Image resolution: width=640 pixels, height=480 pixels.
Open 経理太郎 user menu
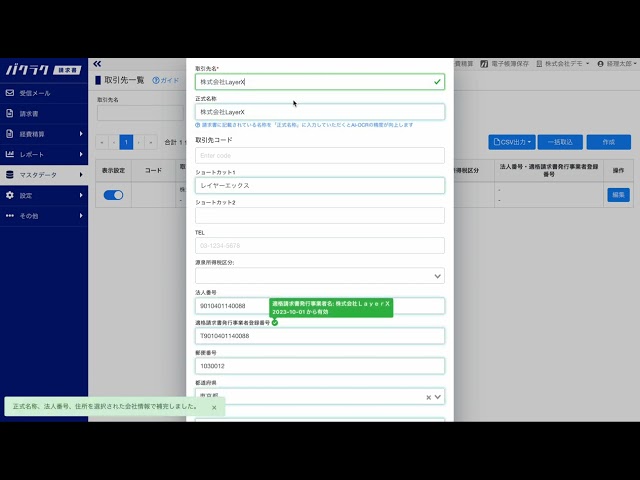point(617,64)
